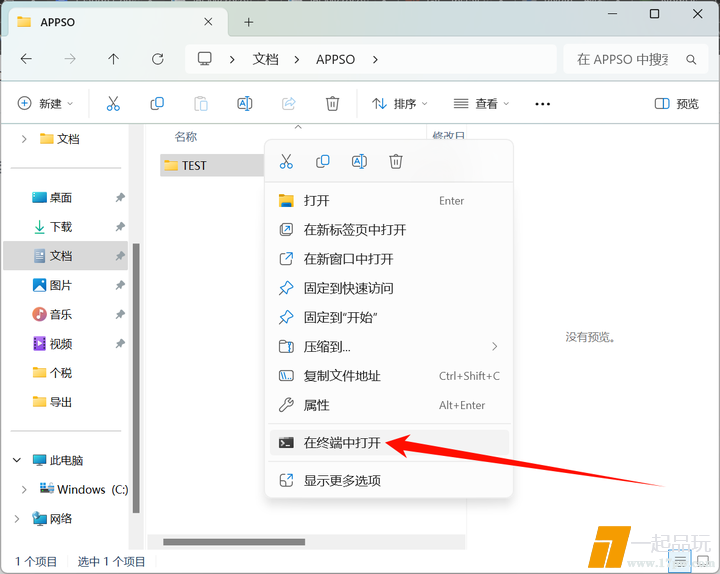Click 文档 in the address breadcrumb

[265, 59]
